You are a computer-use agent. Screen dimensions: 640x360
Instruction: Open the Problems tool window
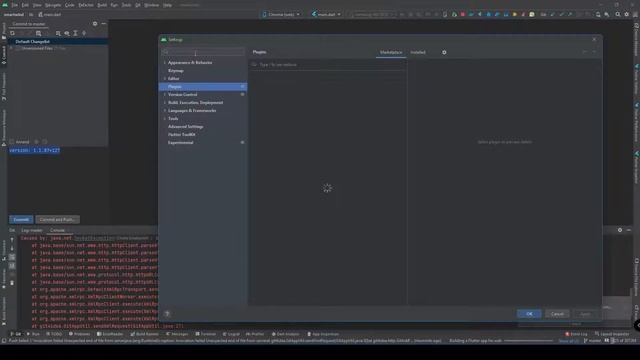pos(79,334)
